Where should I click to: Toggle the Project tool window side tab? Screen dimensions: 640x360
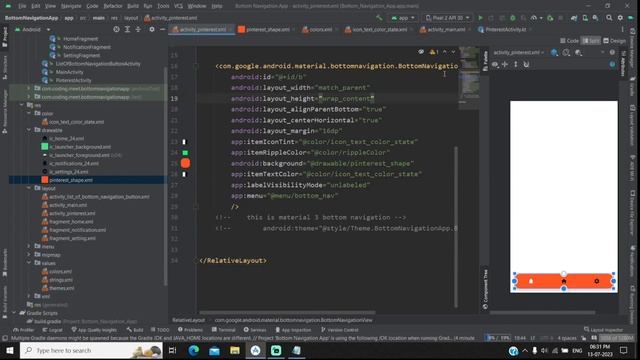(x=4, y=37)
